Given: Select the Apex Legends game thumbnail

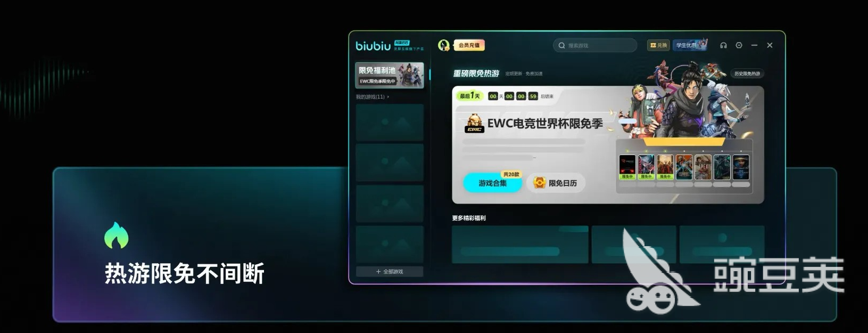Looking at the screenshot, I should [703, 167].
